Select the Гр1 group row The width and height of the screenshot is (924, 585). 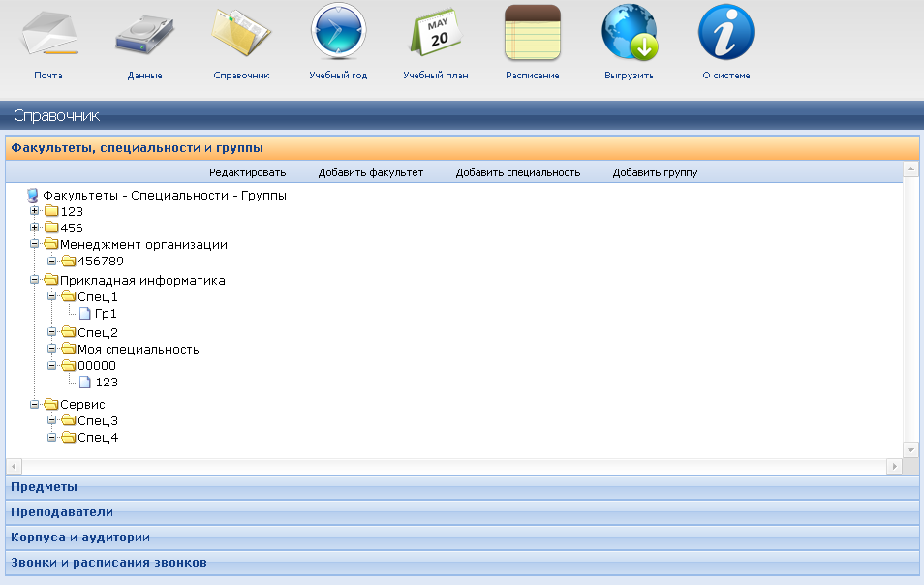106,314
